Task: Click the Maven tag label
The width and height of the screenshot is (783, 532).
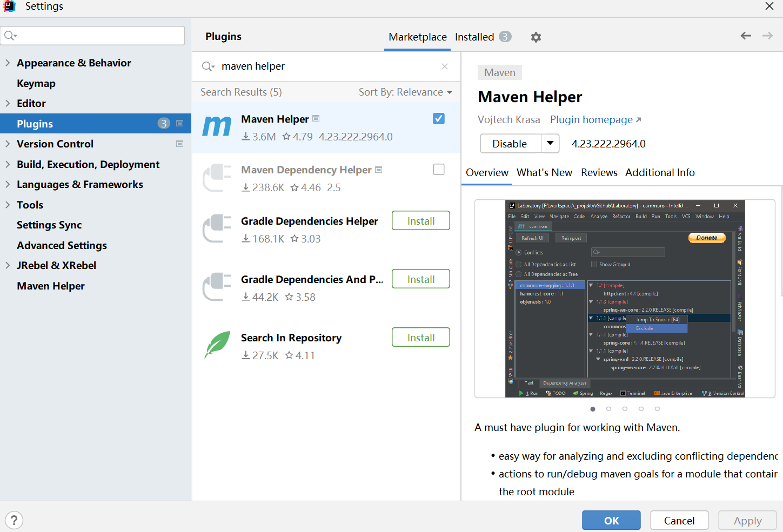Action: (500, 72)
